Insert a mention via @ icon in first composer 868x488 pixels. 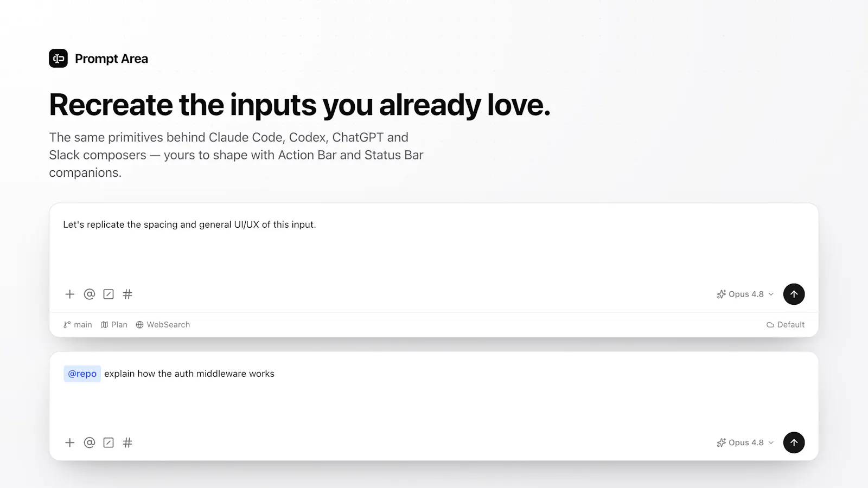90,294
